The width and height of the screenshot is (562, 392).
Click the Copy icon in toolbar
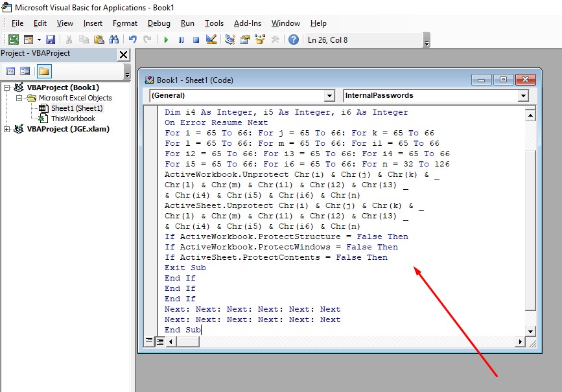point(84,40)
